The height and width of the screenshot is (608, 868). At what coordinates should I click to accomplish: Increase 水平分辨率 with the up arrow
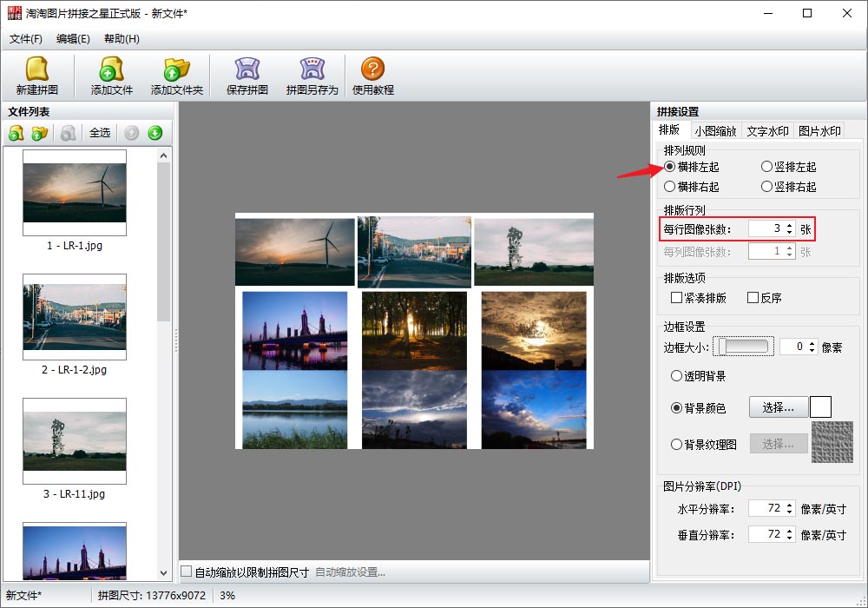[789, 505]
